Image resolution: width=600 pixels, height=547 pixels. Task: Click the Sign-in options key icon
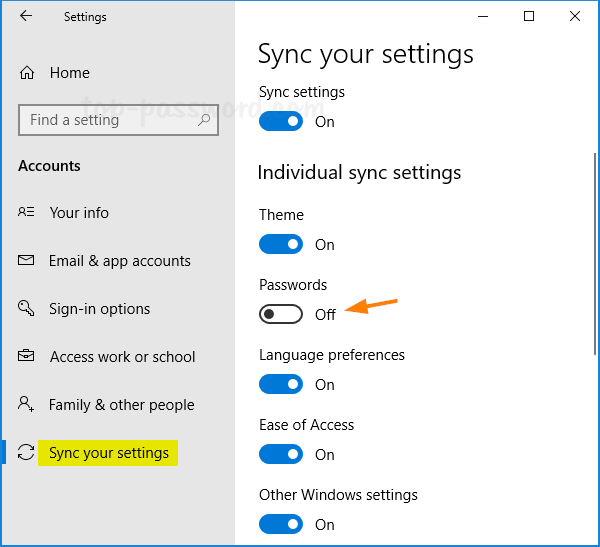coord(27,309)
